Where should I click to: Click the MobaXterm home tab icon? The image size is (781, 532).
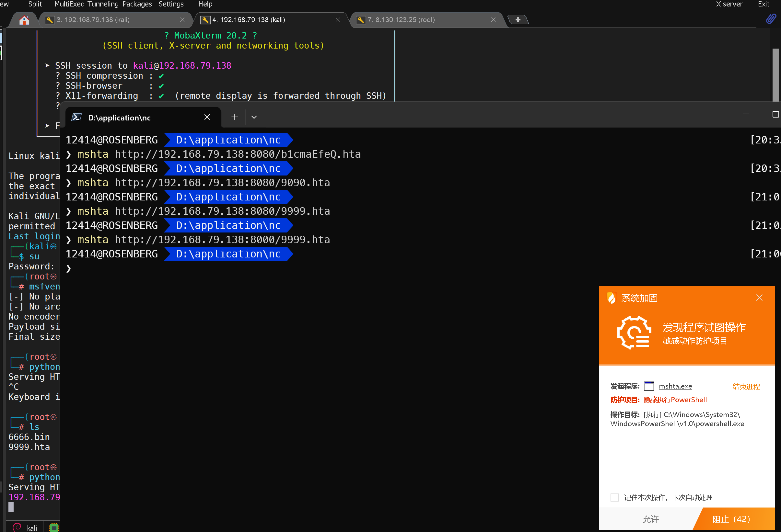[x=24, y=20]
